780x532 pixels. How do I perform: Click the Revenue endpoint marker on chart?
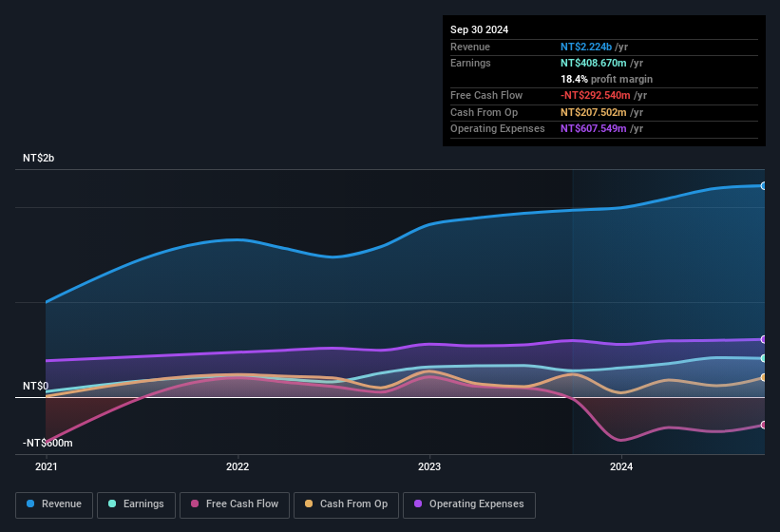[763, 186]
